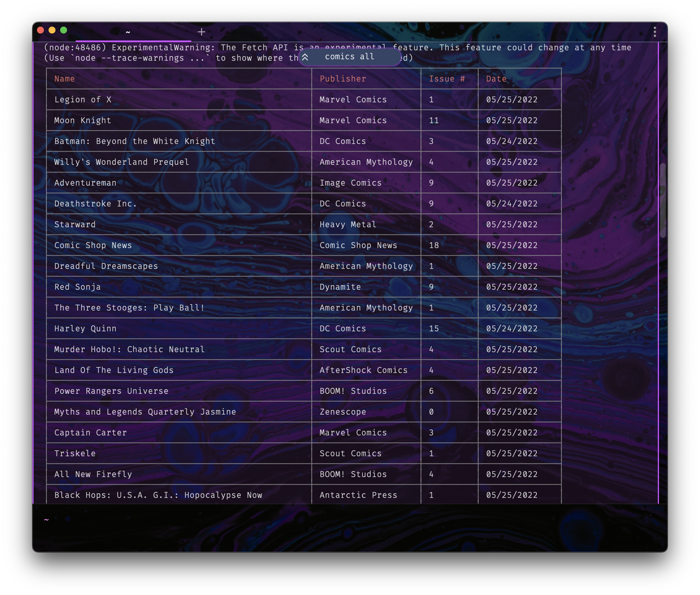
Task: Open the vertical three-dot menu
Action: pyautogui.click(x=654, y=32)
